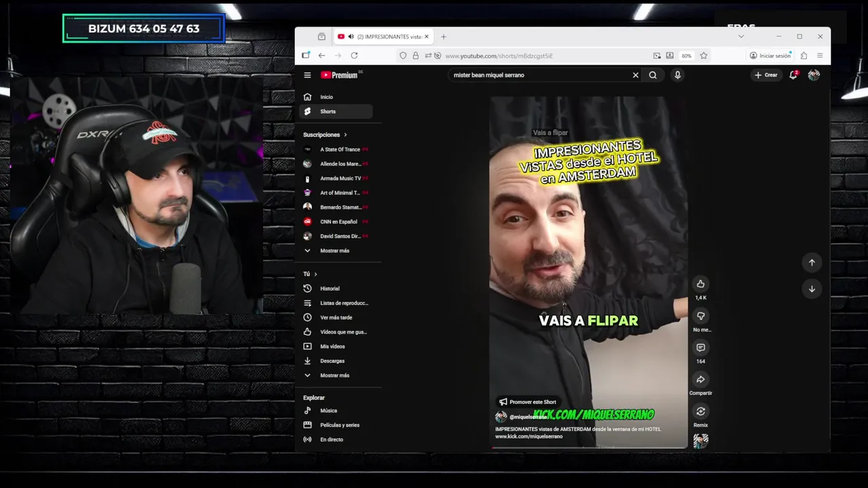The width and height of the screenshot is (868, 488).
Task: Close the IMPRESIONANTES vistas tab
Action: [427, 37]
